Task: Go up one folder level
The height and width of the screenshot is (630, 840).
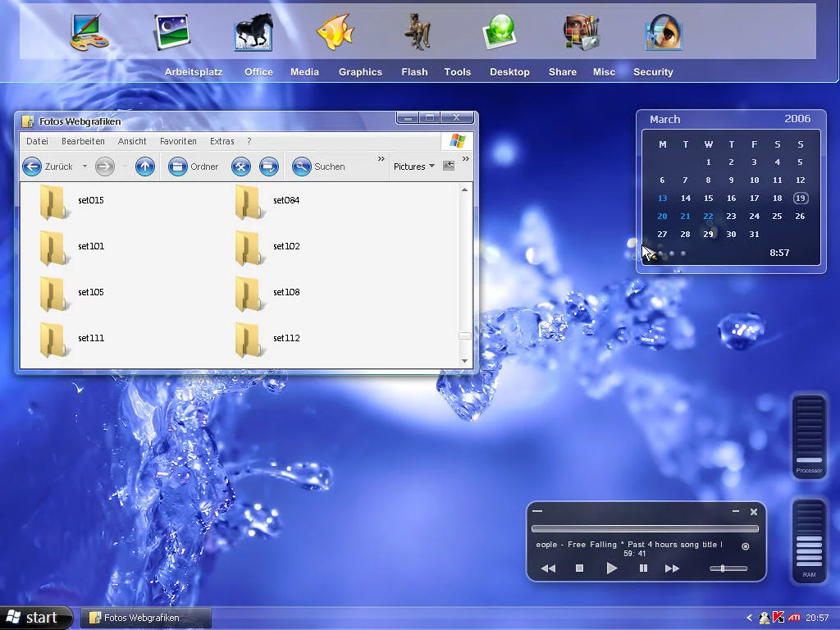Action: pos(145,167)
